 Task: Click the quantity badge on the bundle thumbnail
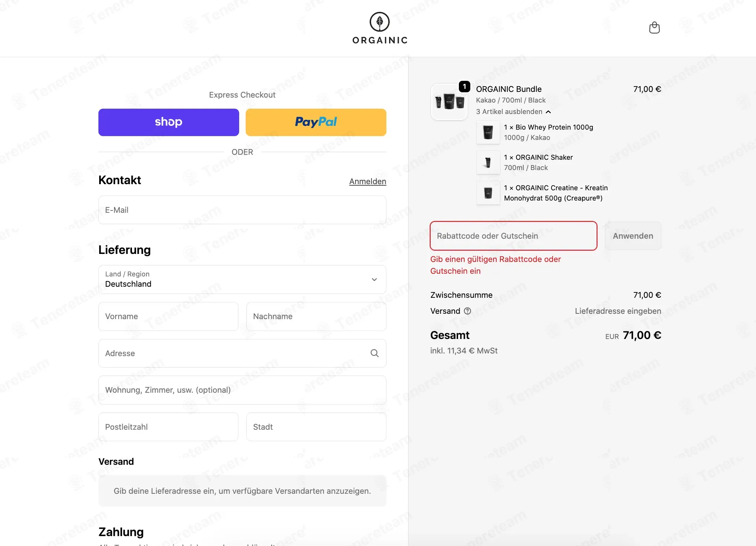coord(464,87)
